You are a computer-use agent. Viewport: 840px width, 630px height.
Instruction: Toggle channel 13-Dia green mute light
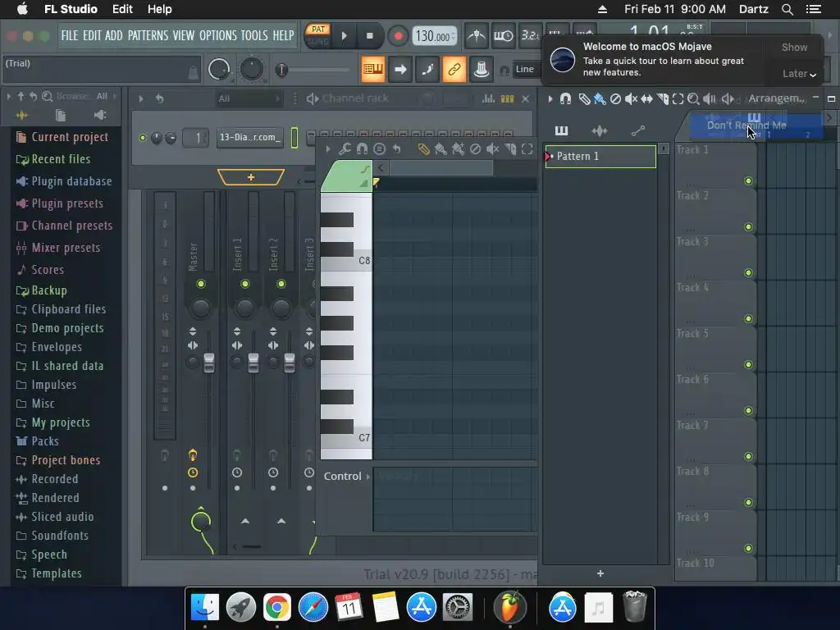point(143,138)
